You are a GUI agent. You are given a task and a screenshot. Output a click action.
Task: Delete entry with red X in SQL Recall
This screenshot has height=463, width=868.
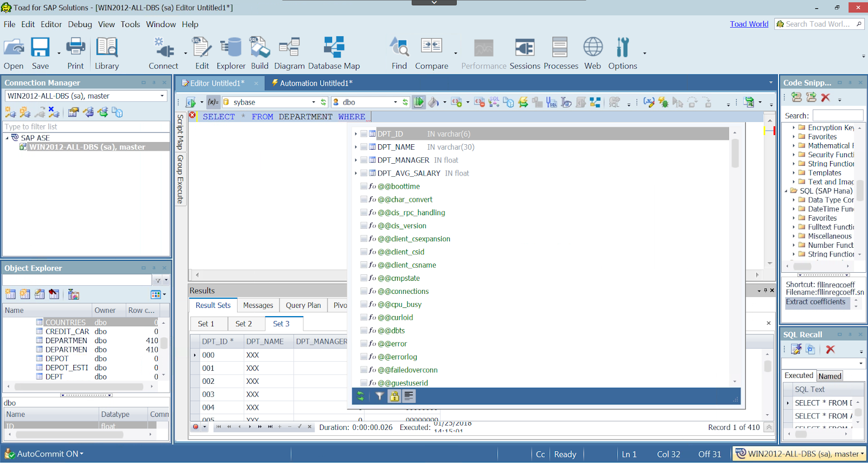click(x=830, y=350)
